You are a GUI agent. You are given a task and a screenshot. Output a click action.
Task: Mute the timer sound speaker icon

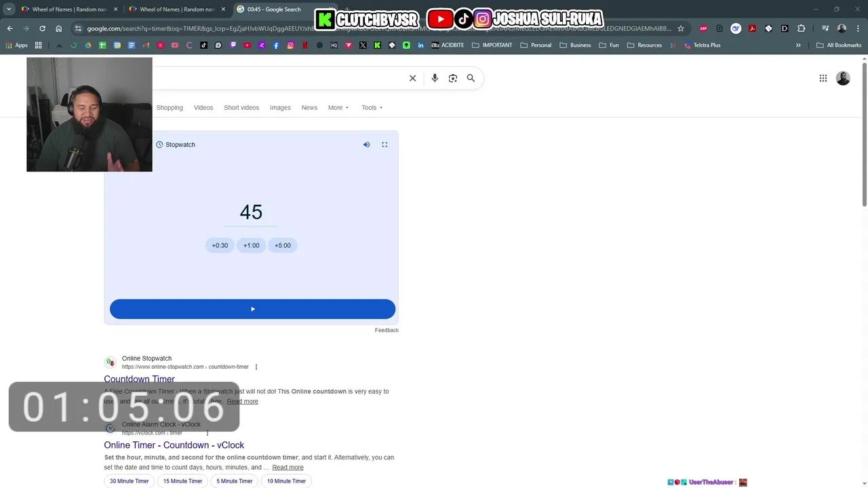[366, 144]
